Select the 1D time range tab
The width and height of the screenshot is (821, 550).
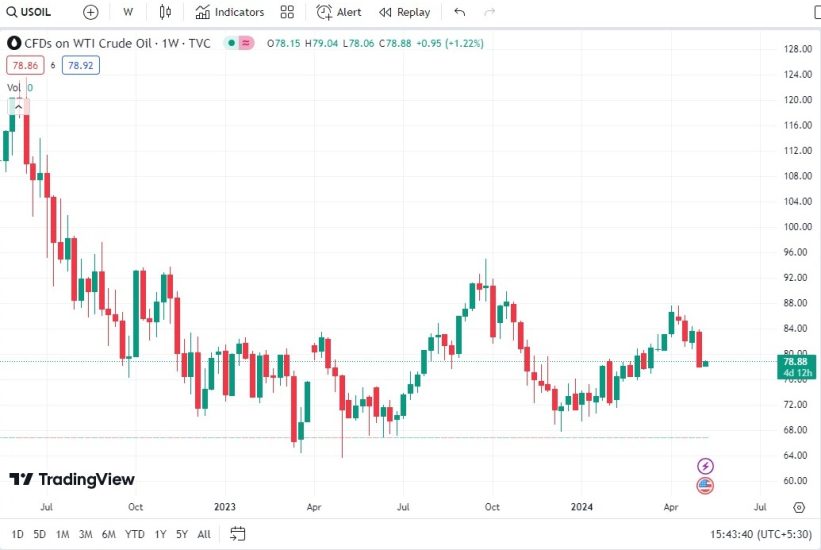(x=18, y=534)
